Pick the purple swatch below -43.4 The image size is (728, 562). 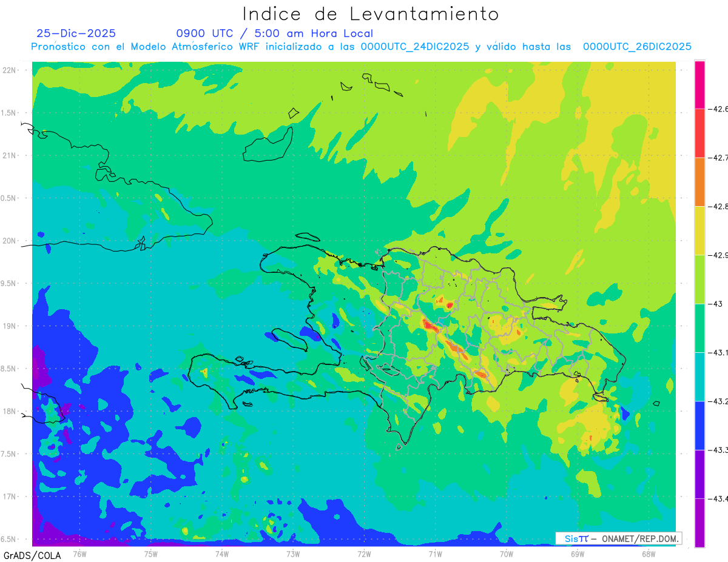699,523
